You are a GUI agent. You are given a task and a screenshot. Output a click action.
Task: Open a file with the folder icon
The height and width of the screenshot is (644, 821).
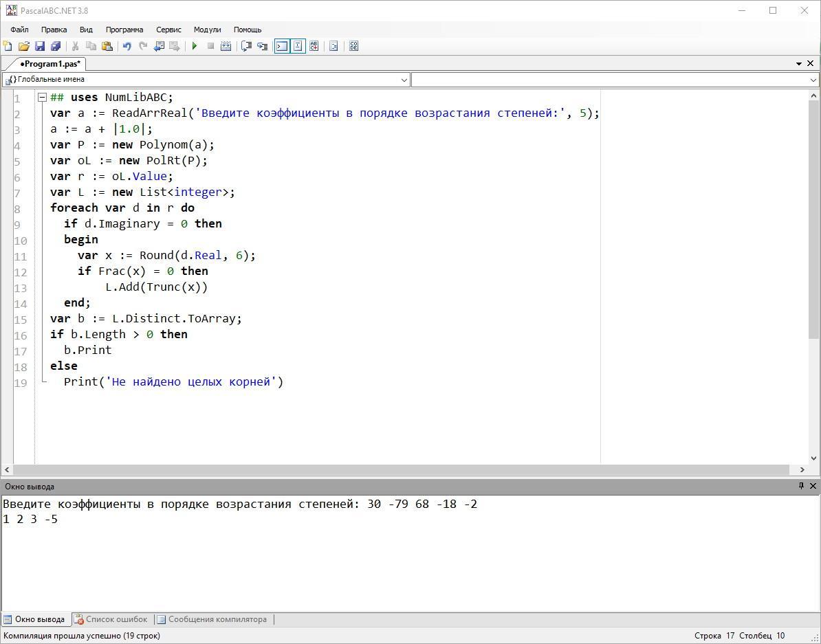[x=23, y=46]
